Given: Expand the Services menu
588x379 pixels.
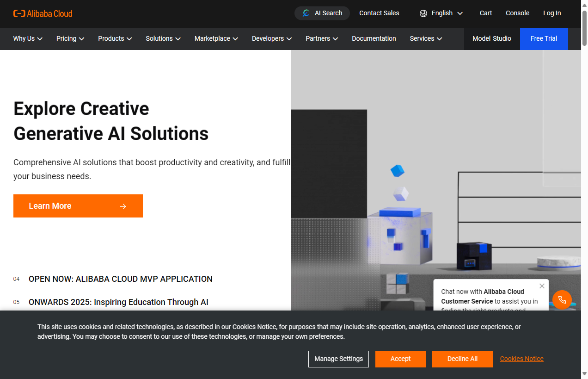Looking at the screenshot, I should pyautogui.click(x=425, y=39).
